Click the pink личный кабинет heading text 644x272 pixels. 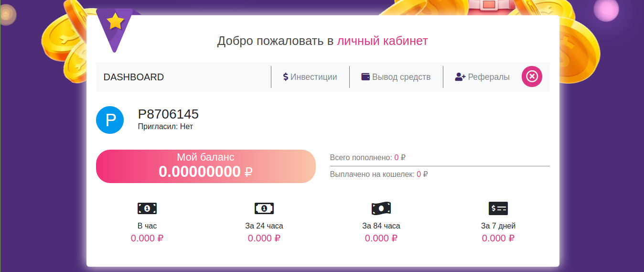pyautogui.click(x=382, y=41)
